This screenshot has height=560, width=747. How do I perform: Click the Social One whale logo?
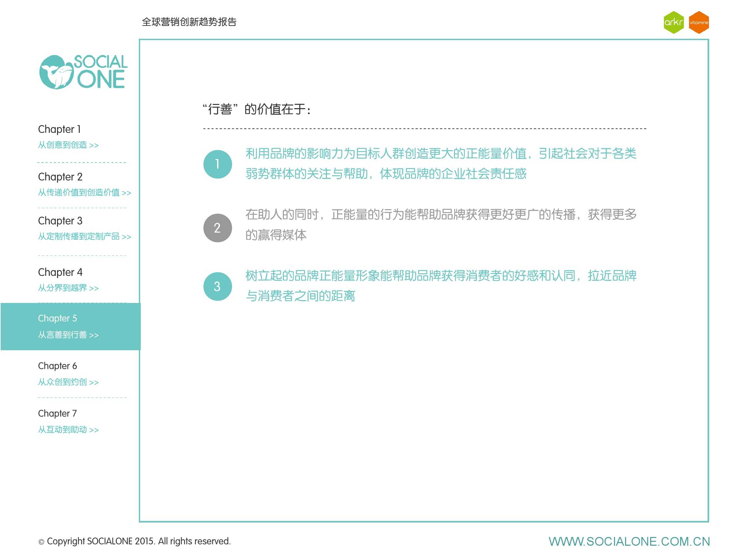tap(83, 72)
